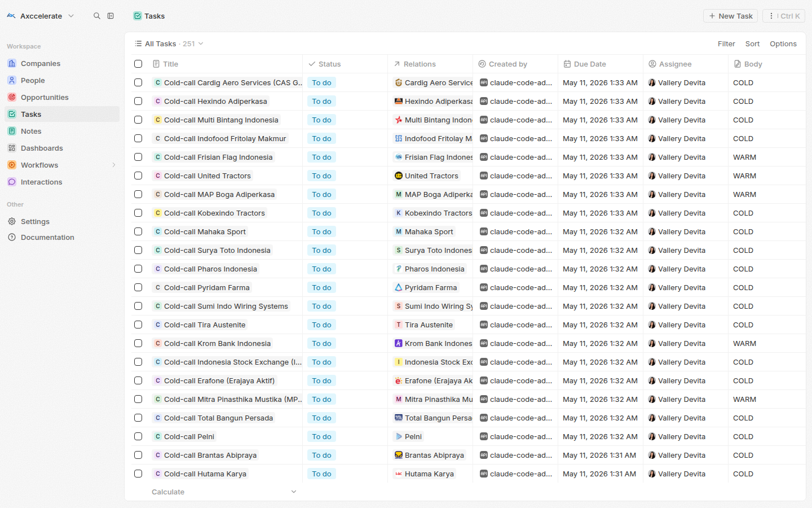The height and width of the screenshot is (508, 812).
Task: Click the Opportunities target icon
Action: [12, 97]
